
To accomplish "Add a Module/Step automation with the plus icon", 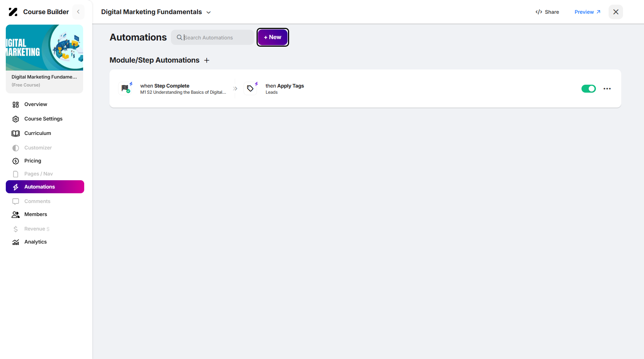I will click(x=207, y=60).
